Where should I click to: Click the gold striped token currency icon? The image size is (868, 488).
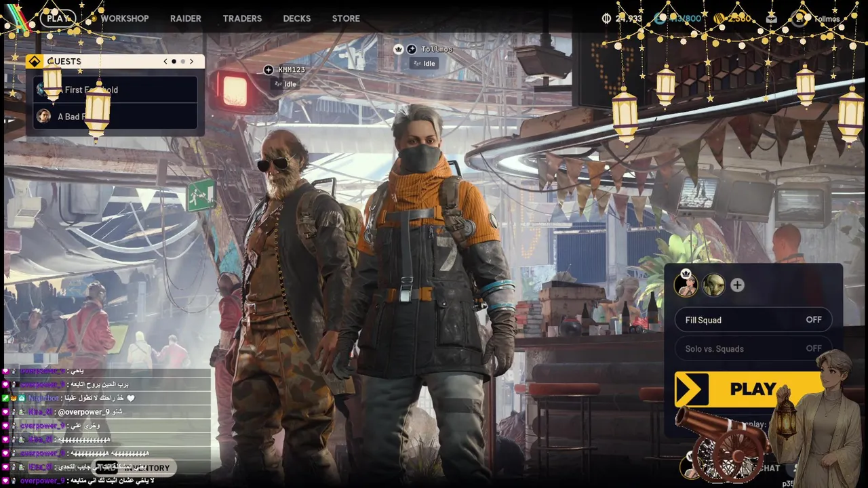(719, 18)
